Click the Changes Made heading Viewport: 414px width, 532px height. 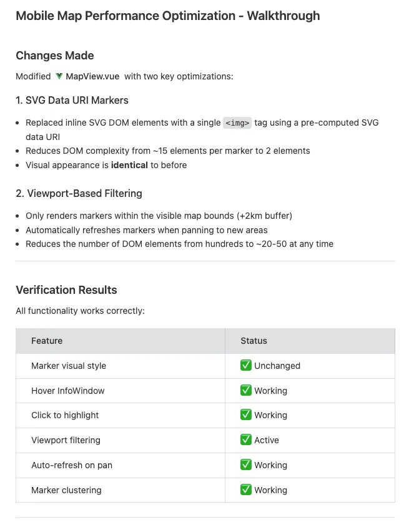55,56
